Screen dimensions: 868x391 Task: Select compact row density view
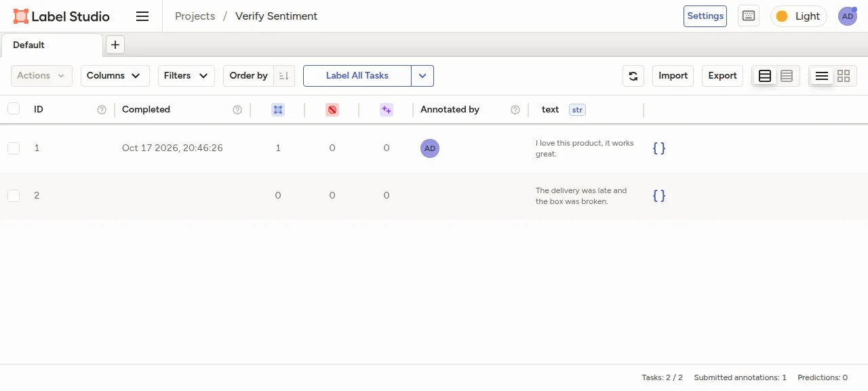(x=787, y=76)
